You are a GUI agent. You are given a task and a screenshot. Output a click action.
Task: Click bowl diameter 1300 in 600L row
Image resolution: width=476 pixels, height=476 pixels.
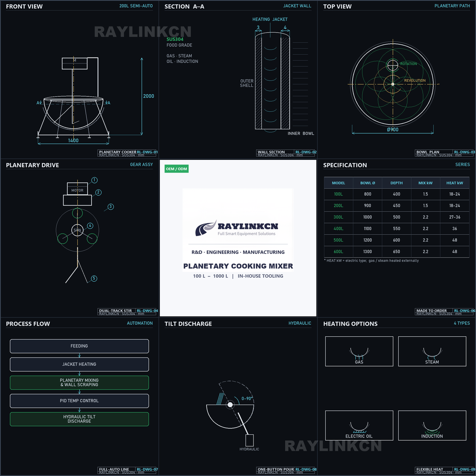click(x=368, y=252)
